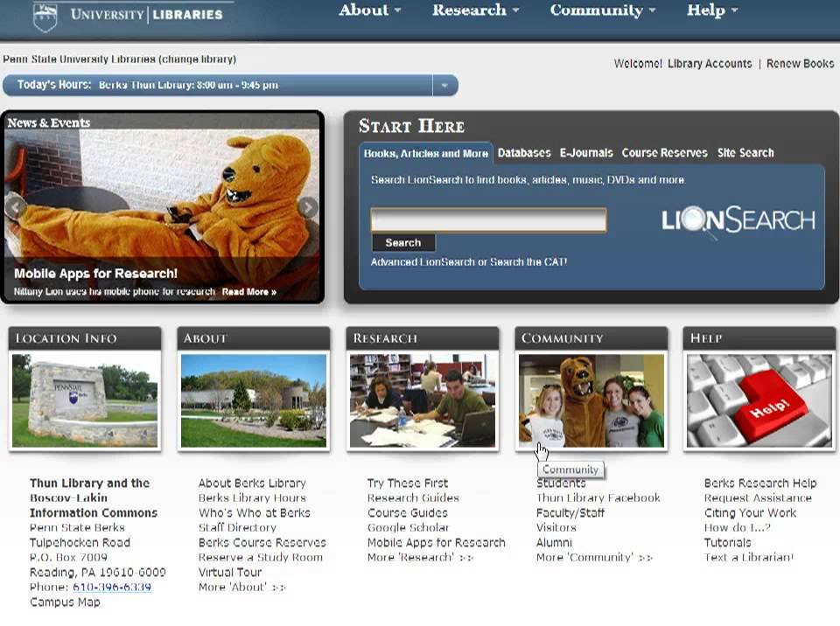Open Berks Research Help link
This screenshot has width=840, height=626.
click(x=760, y=483)
